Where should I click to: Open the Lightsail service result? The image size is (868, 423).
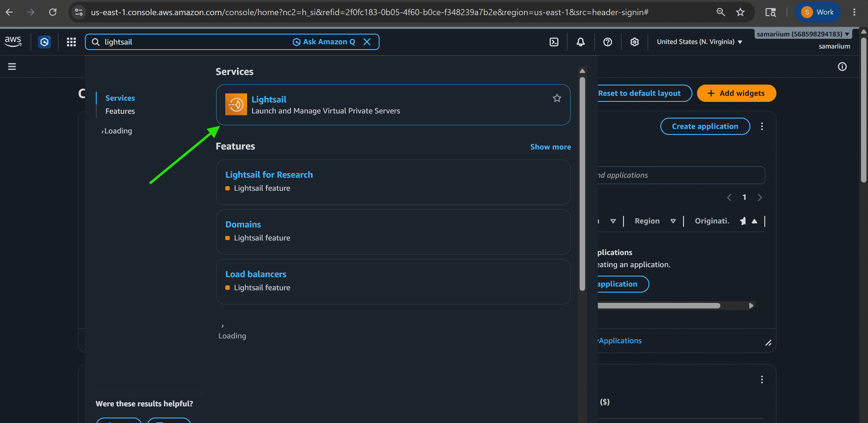(x=393, y=105)
